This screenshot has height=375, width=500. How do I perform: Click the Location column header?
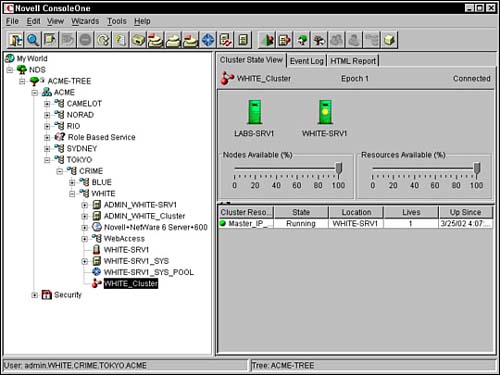point(356,212)
